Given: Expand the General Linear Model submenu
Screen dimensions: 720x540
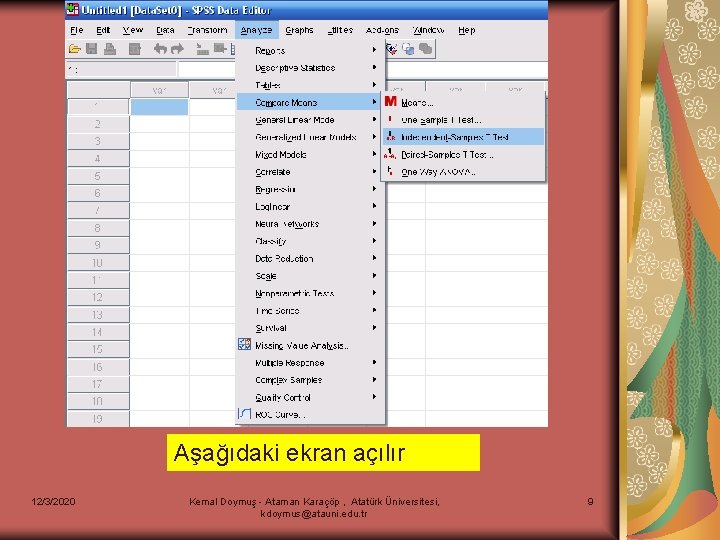Looking at the screenshot, I should tap(310, 120).
